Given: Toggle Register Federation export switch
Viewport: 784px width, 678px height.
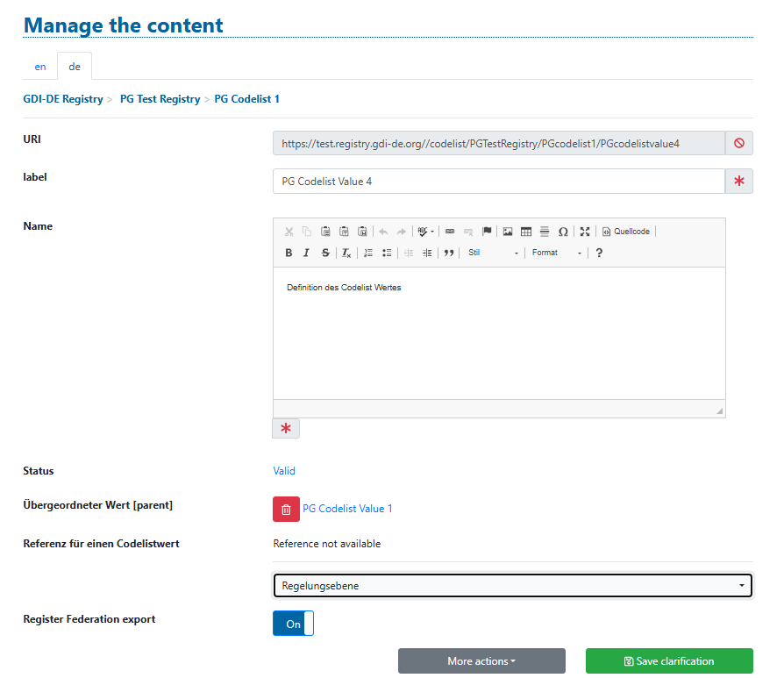Looking at the screenshot, I should pos(293,624).
